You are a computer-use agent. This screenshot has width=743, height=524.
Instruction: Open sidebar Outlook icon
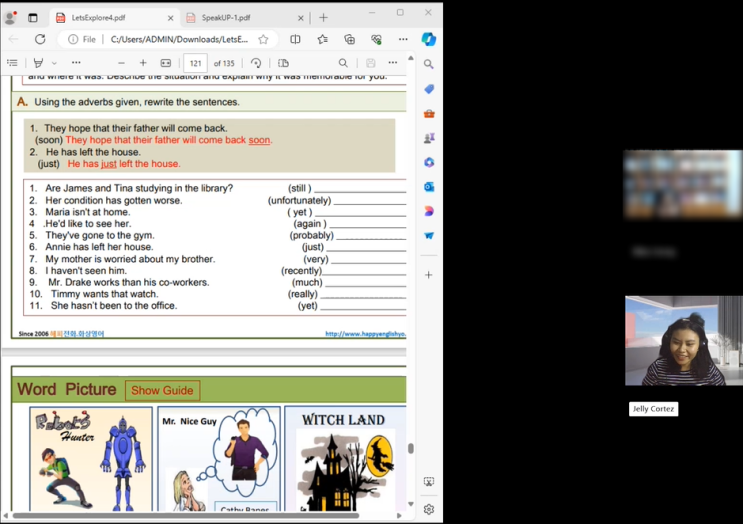click(x=429, y=187)
